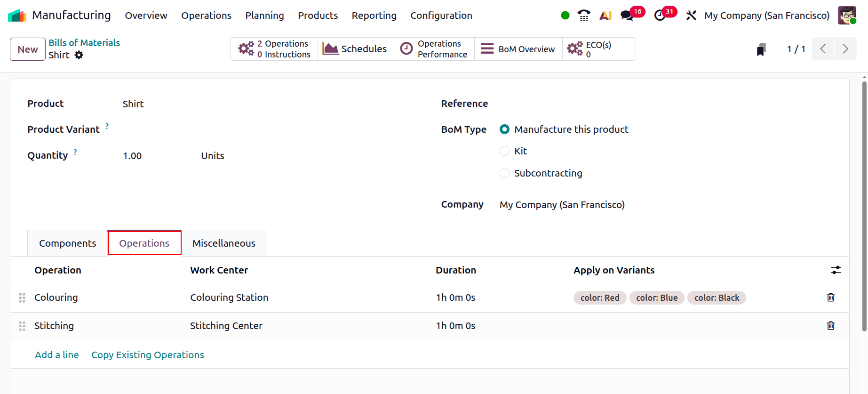
Task: Open the ECO(s) smart button
Action: (x=599, y=49)
